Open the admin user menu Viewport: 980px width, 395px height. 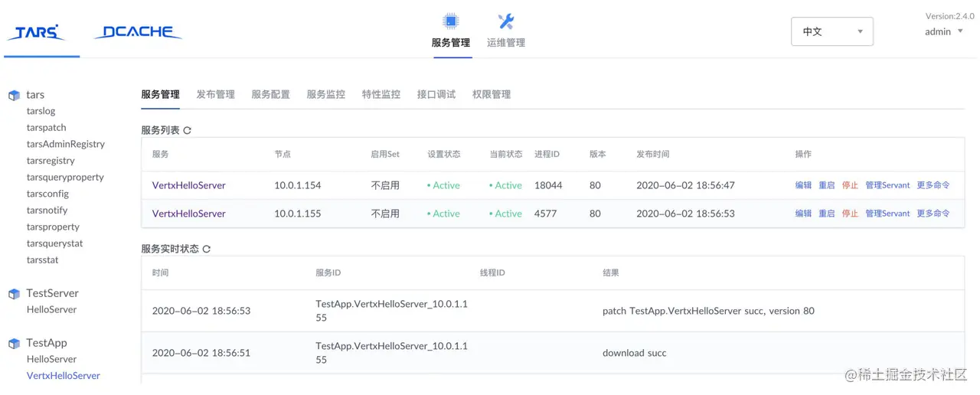click(944, 31)
